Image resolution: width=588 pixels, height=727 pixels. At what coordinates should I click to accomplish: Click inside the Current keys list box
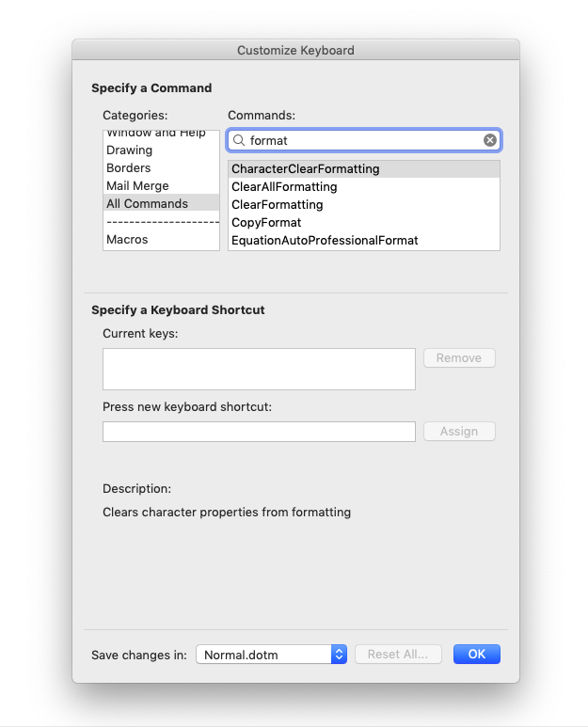click(259, 369)
